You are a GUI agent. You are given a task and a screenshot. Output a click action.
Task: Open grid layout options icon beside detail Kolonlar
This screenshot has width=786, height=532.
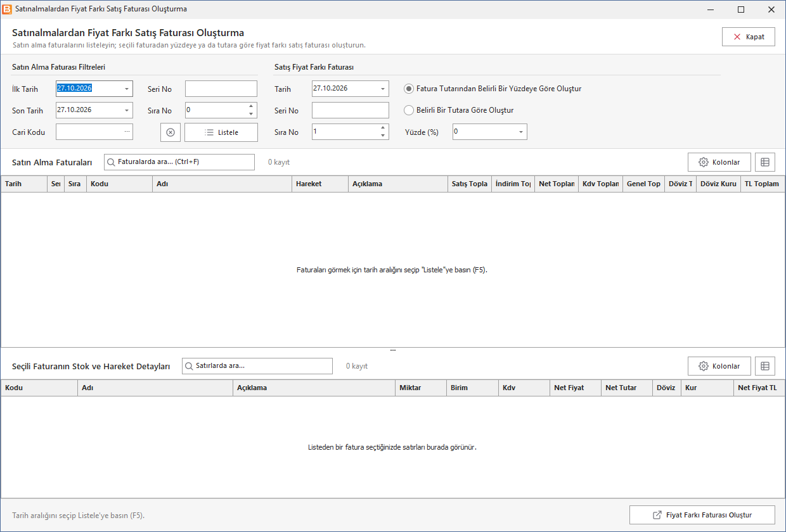[765, 366]
